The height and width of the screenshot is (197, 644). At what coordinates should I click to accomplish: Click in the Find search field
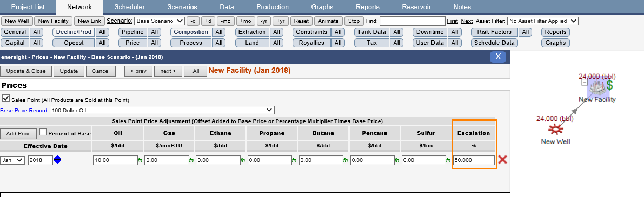(x=413, y=21)
